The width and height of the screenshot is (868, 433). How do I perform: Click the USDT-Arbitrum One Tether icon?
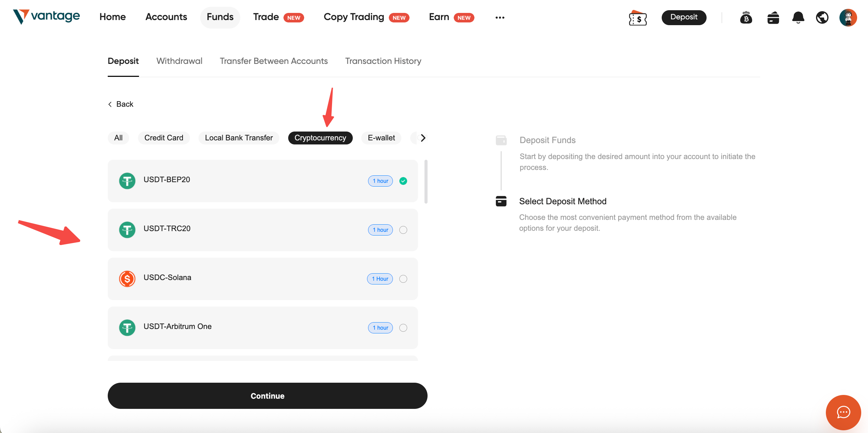127,328
